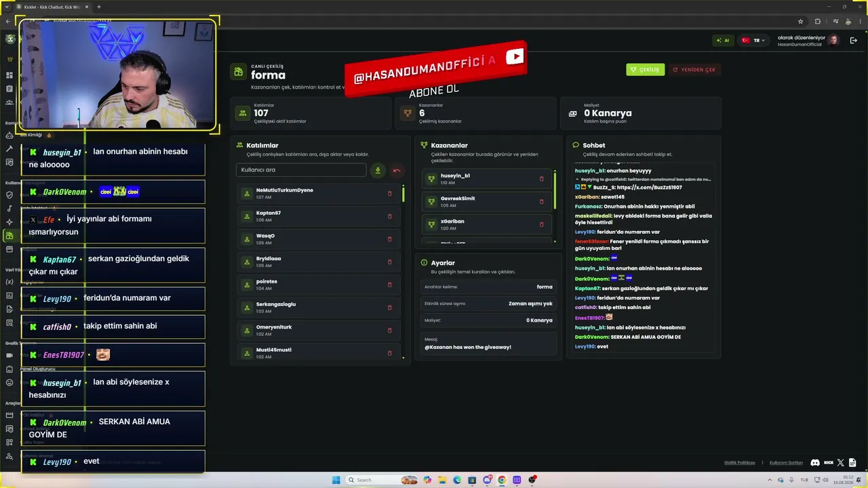The height and width of the screenshot is (488, 868).
Task: Focus the Kullanıcı ara search field
Action: click(x=301, y=170)
